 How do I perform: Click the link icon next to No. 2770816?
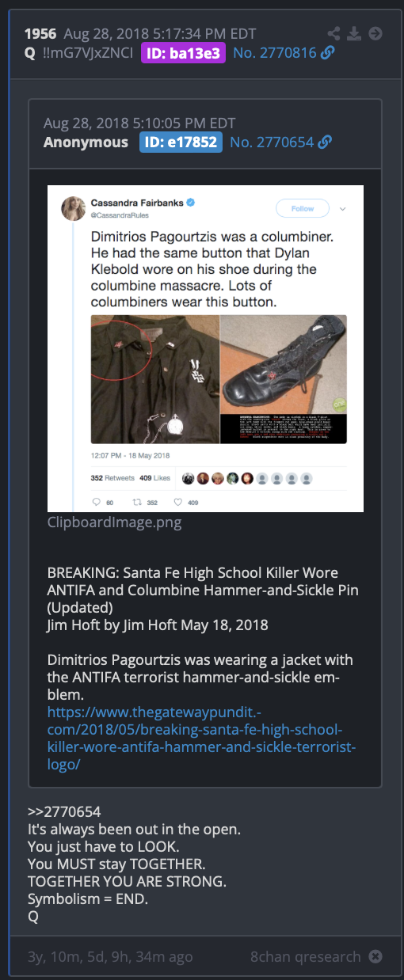[327, 53]
